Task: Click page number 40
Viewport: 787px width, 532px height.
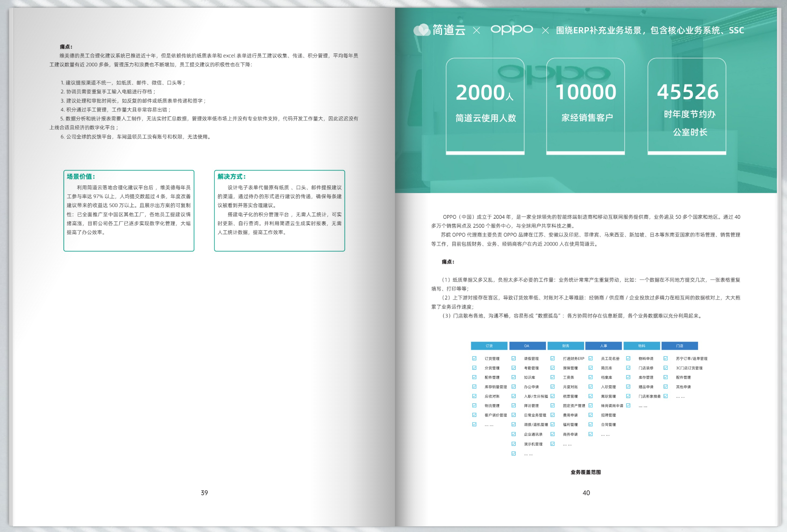Action: [586, 493]
